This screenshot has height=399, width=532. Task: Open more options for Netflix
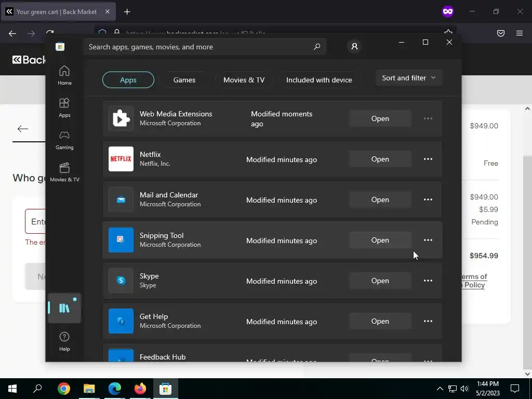click(428, 159)
